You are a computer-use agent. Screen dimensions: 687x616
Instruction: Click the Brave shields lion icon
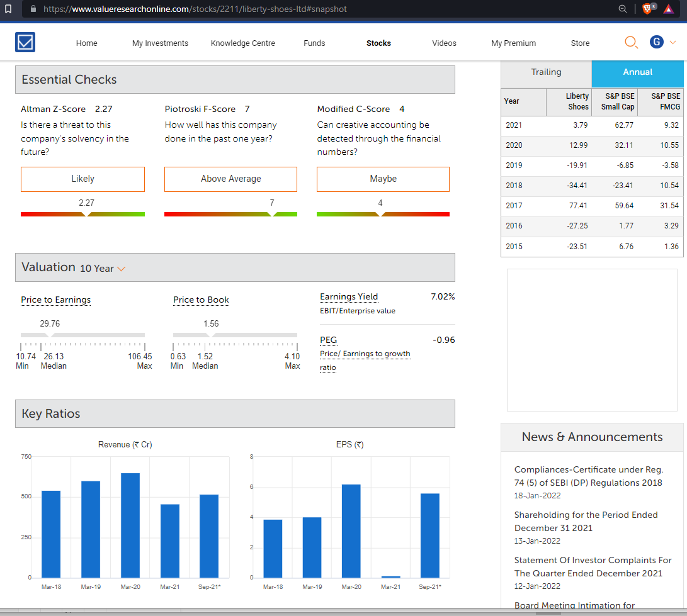[x=648, y=9]
